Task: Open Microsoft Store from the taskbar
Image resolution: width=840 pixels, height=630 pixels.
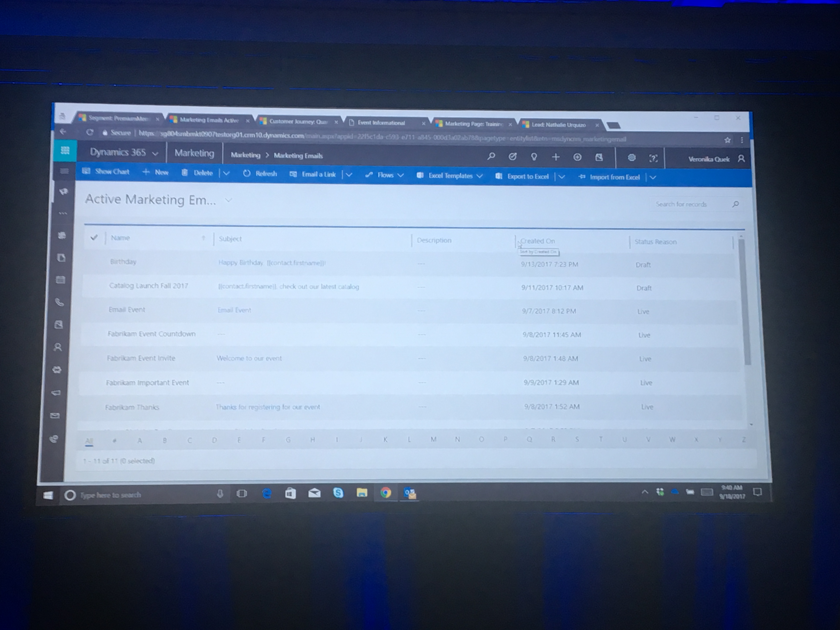Action: 290,493
